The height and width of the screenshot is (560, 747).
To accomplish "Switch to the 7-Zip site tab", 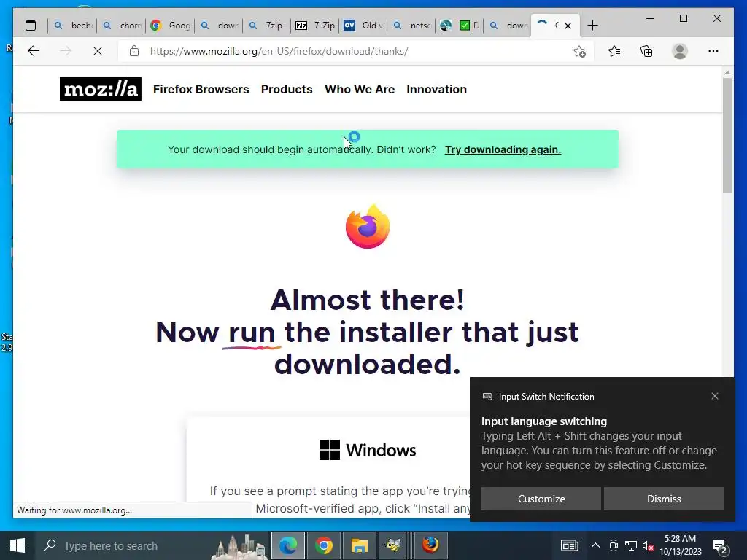I will (315, 26).
